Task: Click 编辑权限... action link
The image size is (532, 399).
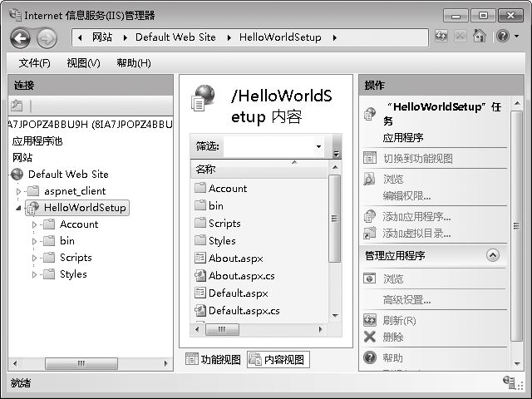Action: tap(406, 195)
